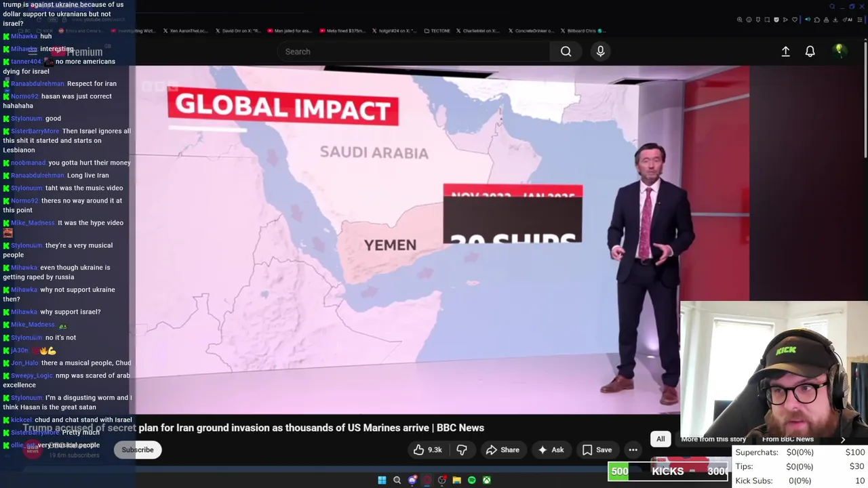Switch to the CharlieIntel on X tab
The width and height of the screenshot is (868, 488).
coord(478,30)
